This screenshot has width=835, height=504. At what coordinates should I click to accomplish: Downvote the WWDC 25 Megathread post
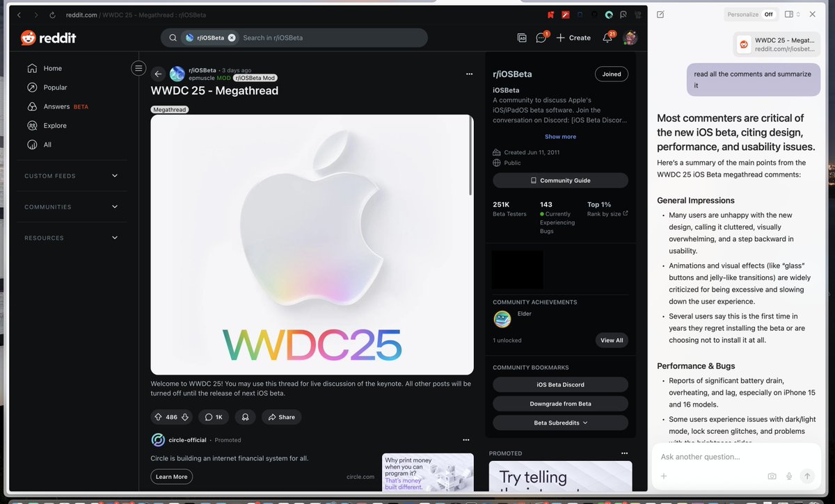point(185,417)
